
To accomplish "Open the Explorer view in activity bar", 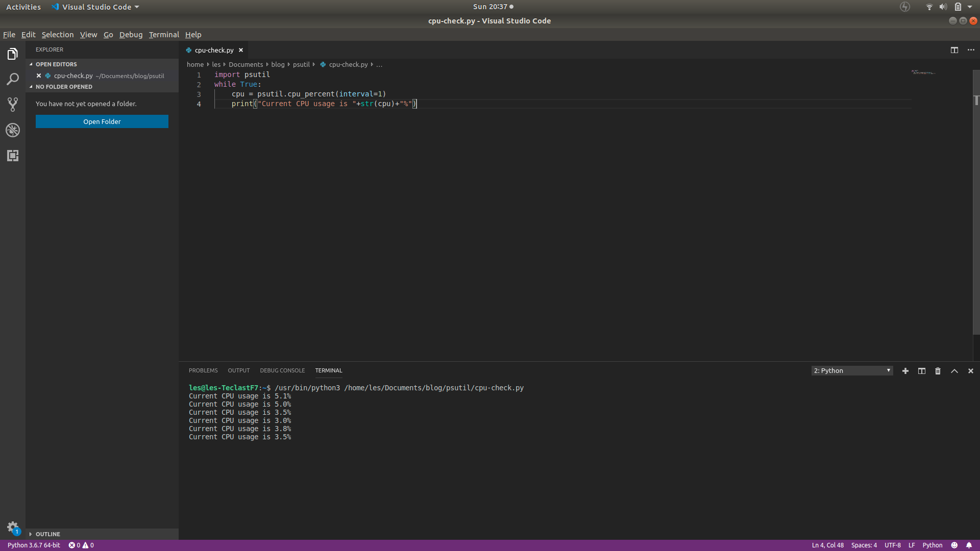I will [13, 54].
